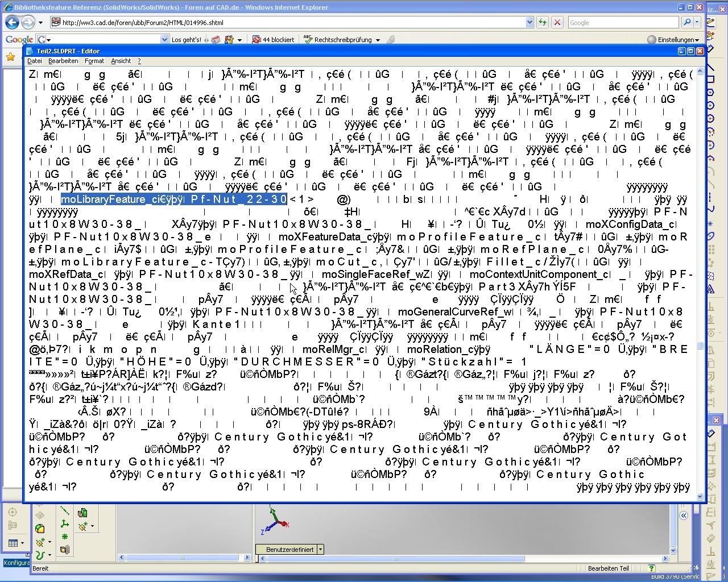Stop loading the page with red X

coord(557,23)
